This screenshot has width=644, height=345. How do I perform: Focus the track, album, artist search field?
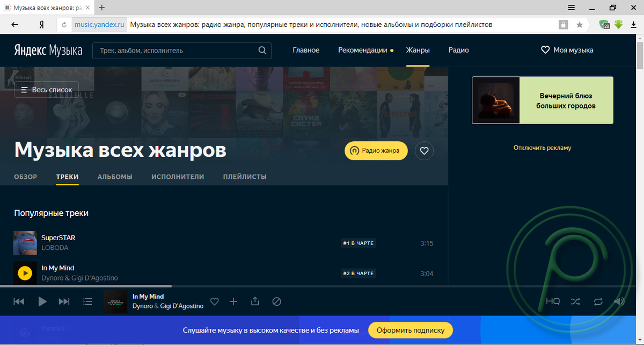click(x=182, y=51)
